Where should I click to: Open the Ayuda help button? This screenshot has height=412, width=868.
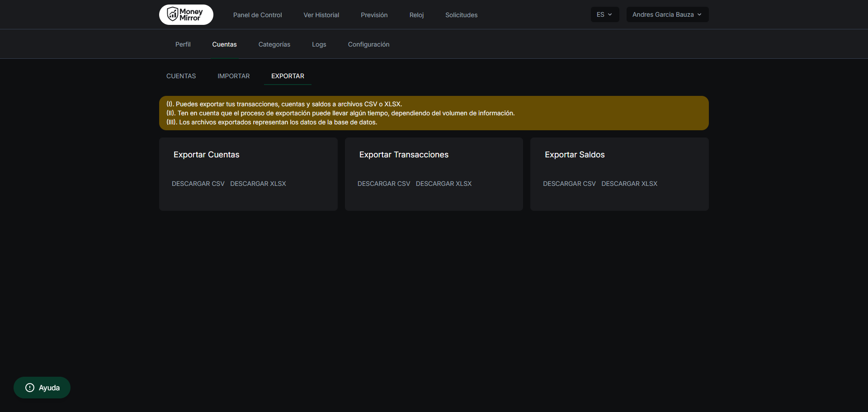42,388
